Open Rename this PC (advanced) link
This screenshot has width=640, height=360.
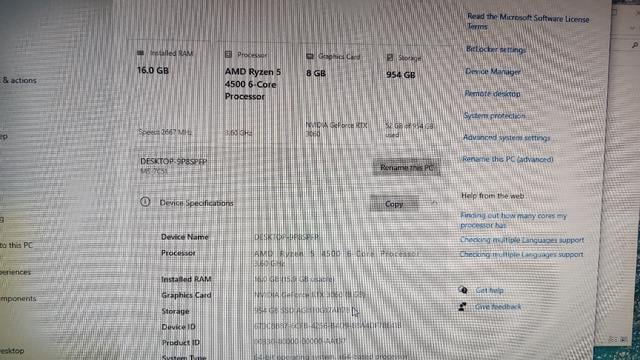tap(508, 159)
